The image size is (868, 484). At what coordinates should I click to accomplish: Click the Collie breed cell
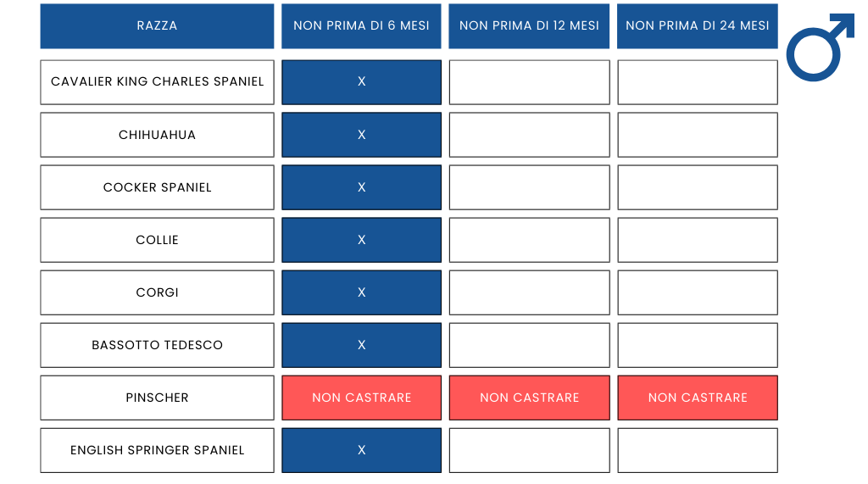tap(157, 240)
